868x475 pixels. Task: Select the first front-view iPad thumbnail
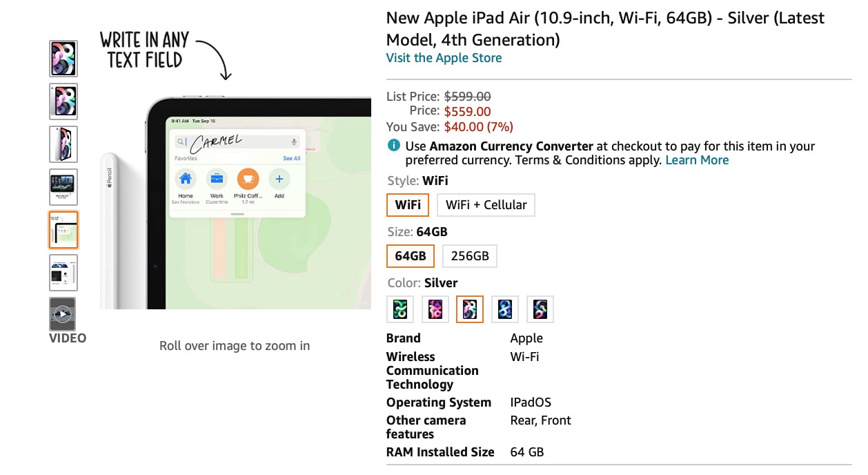click(63, 59)
